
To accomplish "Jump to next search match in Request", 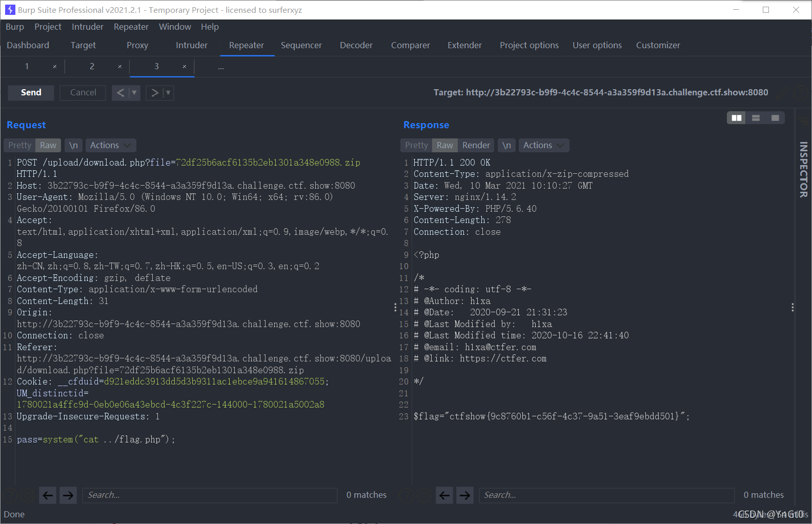I will click(x=68, y=495).
